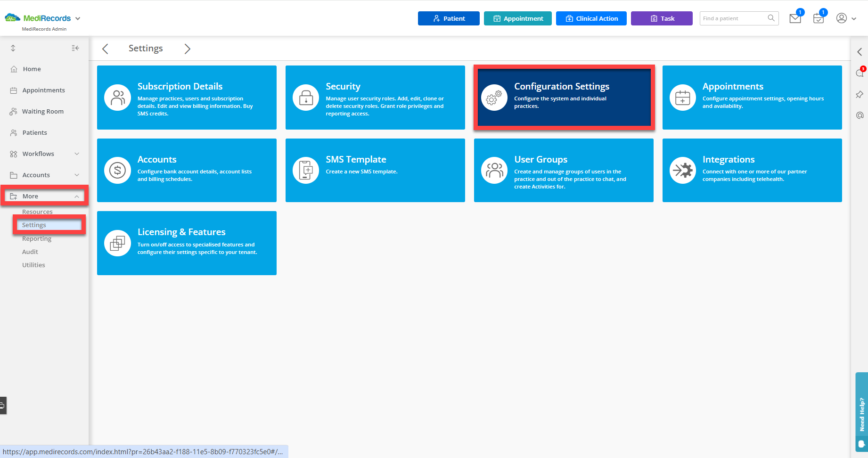Open the Accounts tile title
The image size is (868, 458).
[x=157, y=159]
